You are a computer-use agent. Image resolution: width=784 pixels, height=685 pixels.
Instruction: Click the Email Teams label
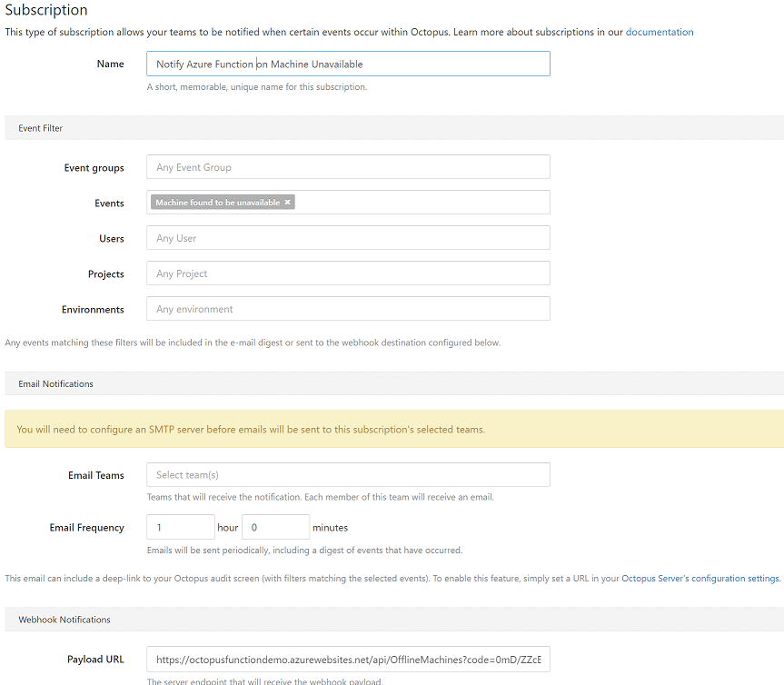[95, 475]
